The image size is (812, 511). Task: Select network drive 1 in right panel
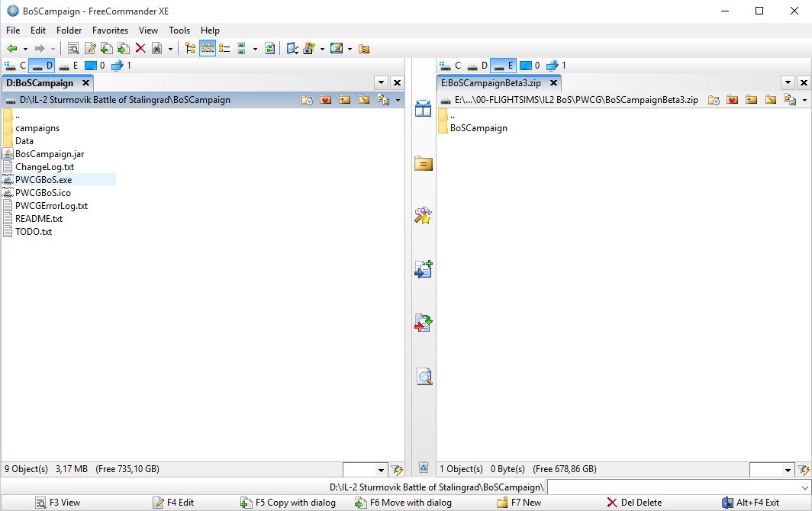556,66
